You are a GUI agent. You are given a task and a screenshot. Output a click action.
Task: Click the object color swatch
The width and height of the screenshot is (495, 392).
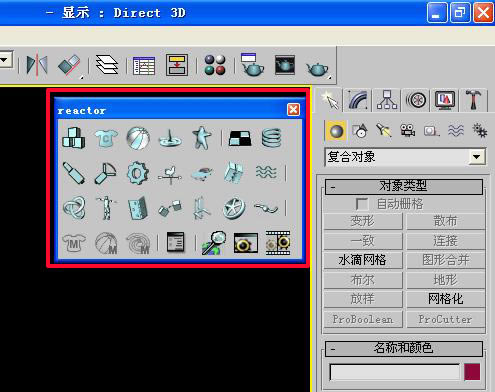point(472,372)
